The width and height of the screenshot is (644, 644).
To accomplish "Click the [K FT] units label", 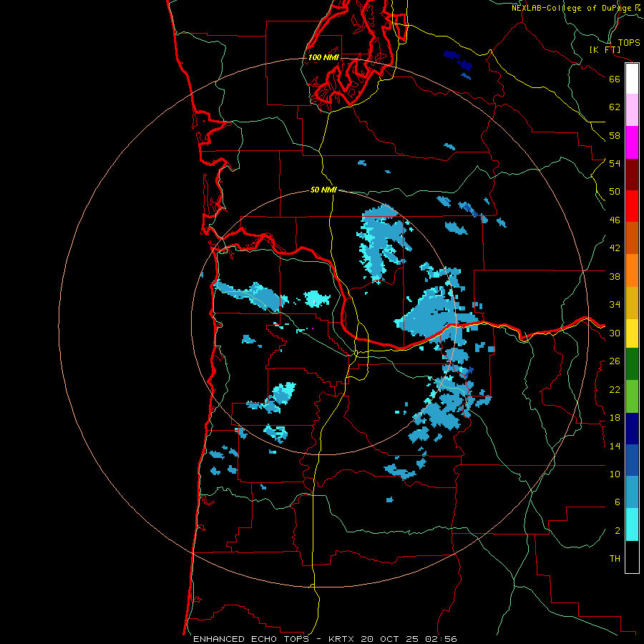I will [x=605, y=49].
